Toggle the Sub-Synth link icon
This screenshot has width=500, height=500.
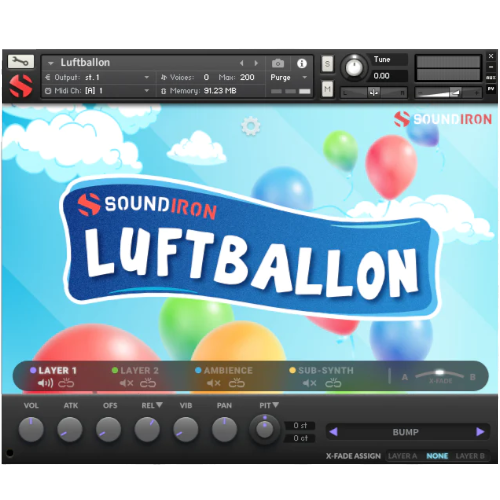click(333, 383)
